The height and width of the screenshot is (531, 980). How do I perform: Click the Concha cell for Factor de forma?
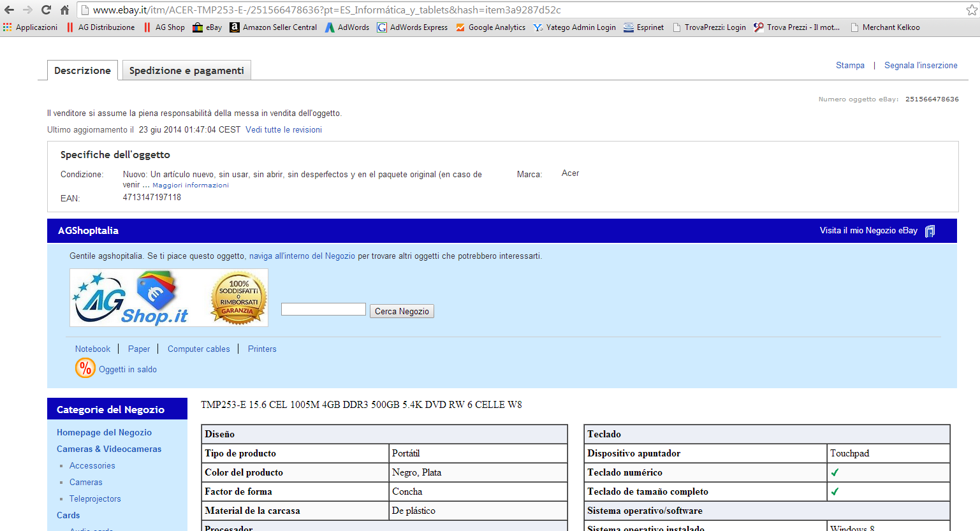coord(478,491)
